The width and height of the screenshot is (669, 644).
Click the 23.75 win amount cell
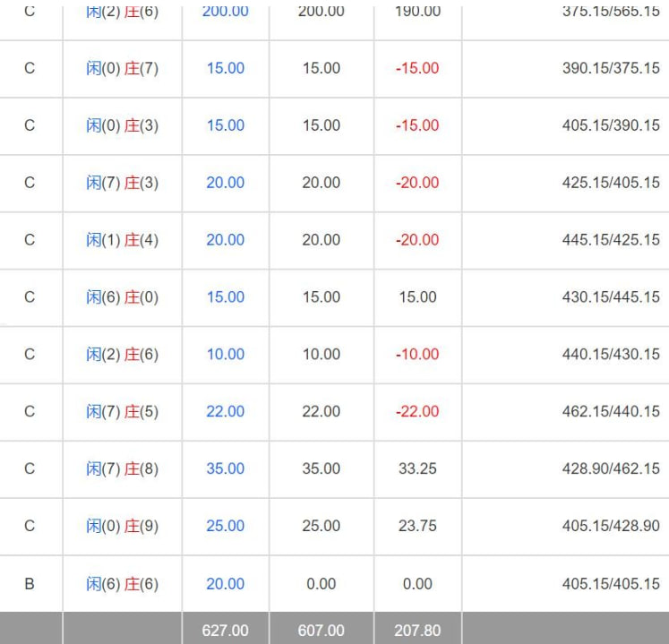(x=417, y=526)
